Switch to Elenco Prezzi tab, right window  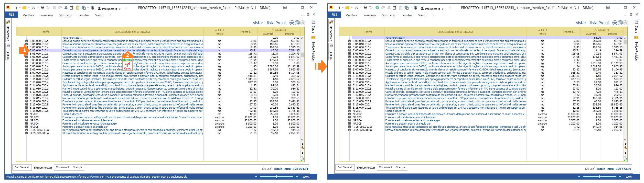[x=366, y=168]
